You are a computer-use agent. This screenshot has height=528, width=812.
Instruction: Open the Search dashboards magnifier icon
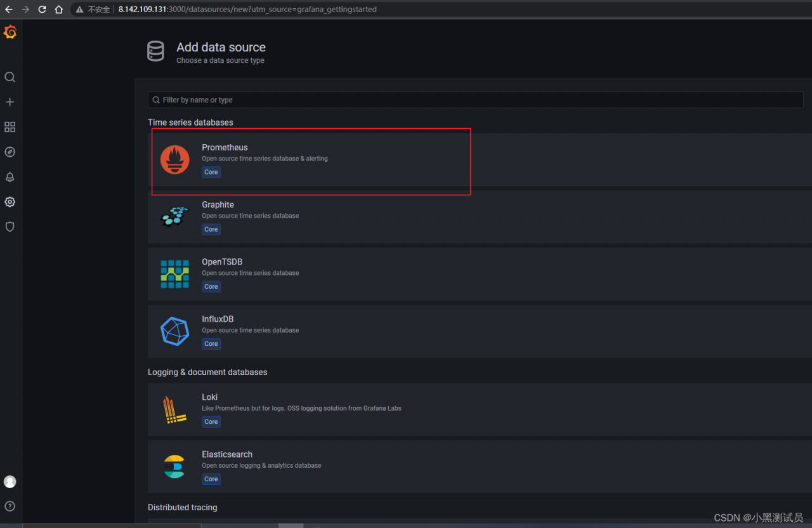[x=10, y=77]
